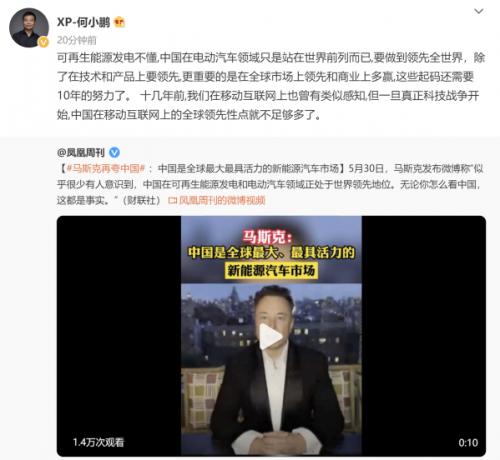Viewport: 500px width, 460px height.
Task: Click the gold verified badge on avatar
Action: [43, 42]
